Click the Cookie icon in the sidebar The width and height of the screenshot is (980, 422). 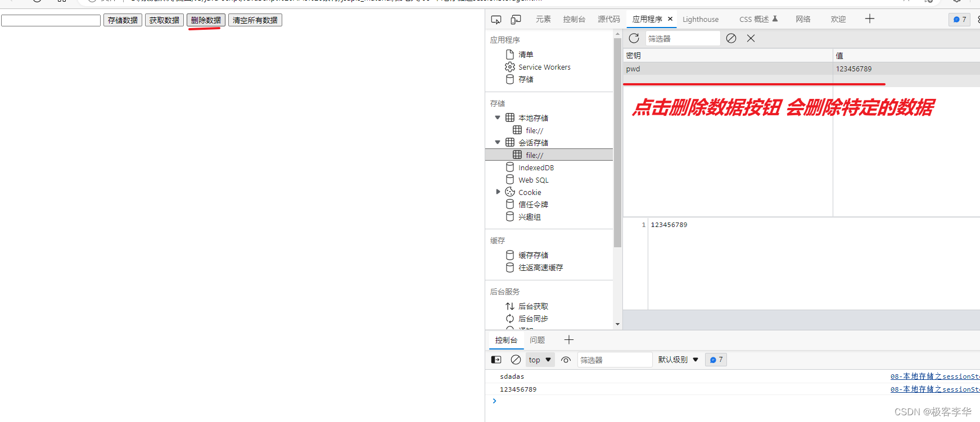point(510,192)
